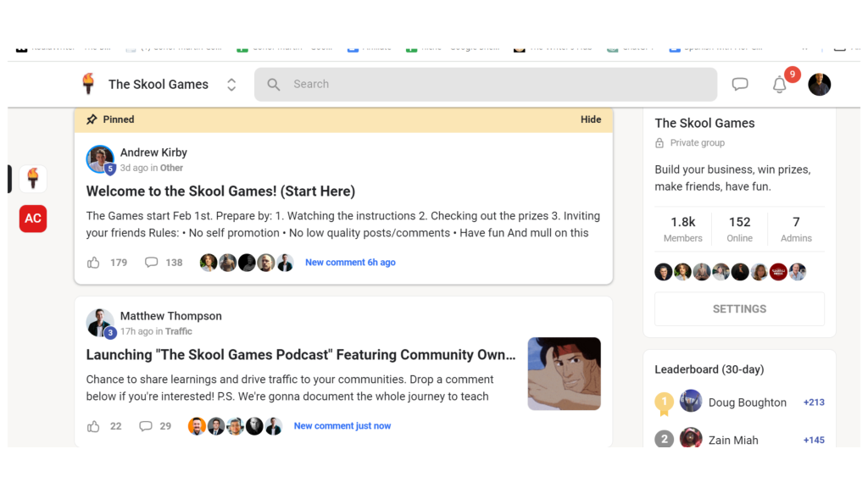
Task: Open comments on the podcast post
Action: pos(146,426)
